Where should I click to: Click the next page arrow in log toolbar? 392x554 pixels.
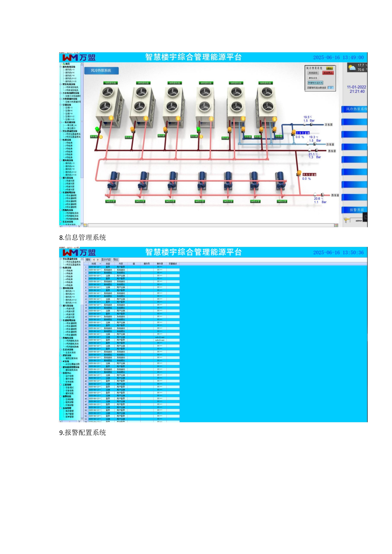[98, 260]
